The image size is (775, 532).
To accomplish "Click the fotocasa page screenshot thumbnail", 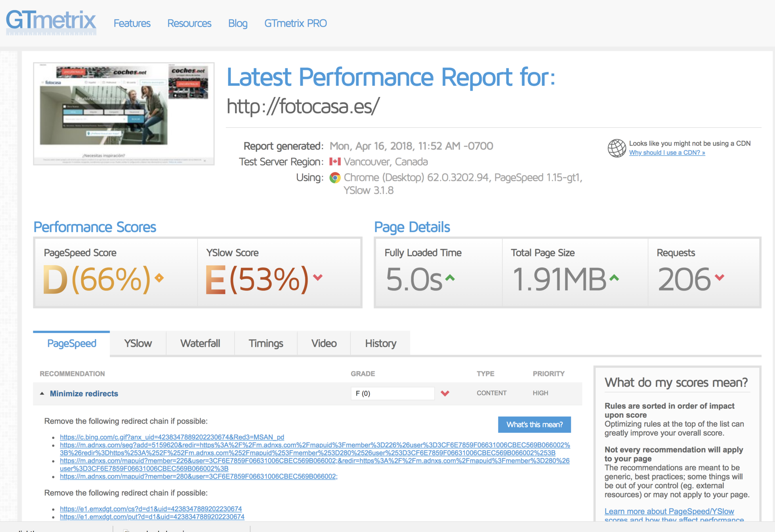I will [x=124, y=113].
